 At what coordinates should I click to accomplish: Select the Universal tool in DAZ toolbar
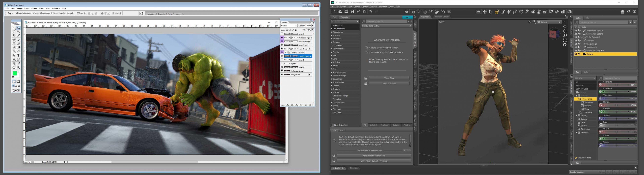coord(497,12)
